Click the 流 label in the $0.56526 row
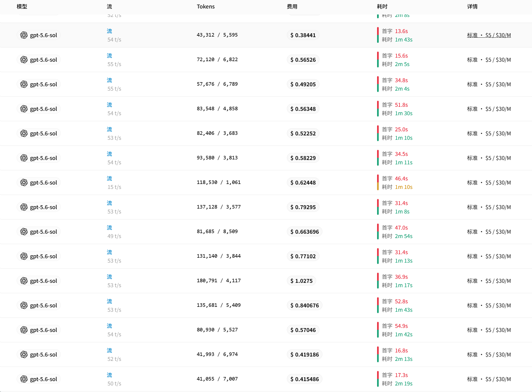 point(110,56)
